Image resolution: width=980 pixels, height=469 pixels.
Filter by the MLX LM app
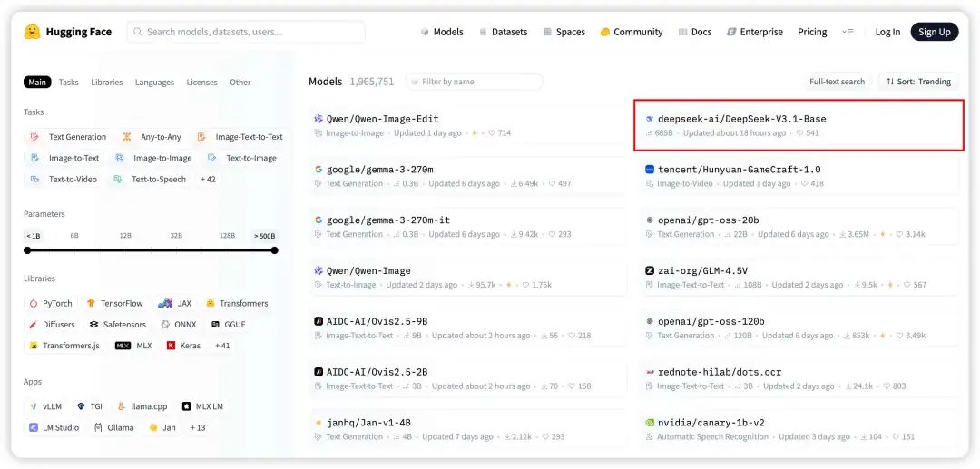203,406
